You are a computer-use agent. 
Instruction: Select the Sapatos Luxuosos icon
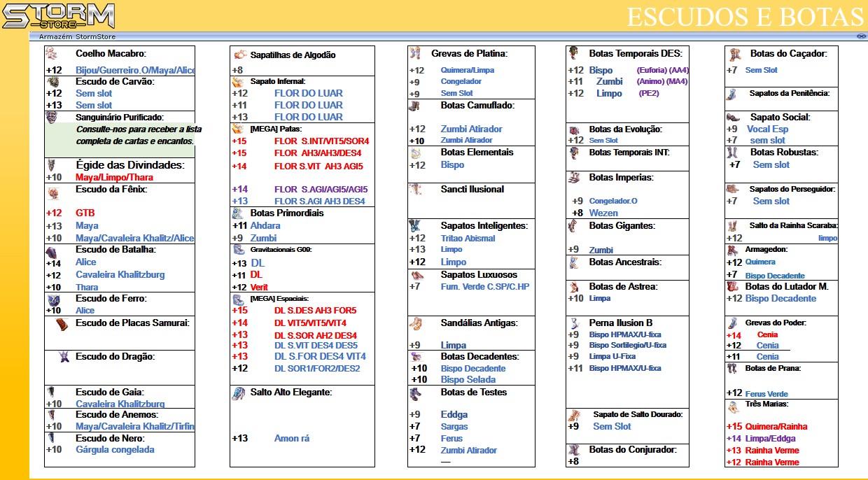417,275
